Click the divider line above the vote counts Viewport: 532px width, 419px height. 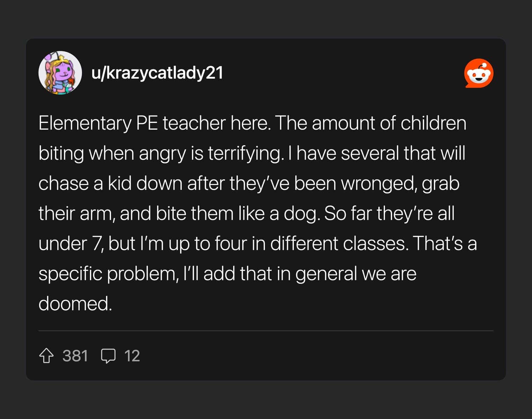265,330
